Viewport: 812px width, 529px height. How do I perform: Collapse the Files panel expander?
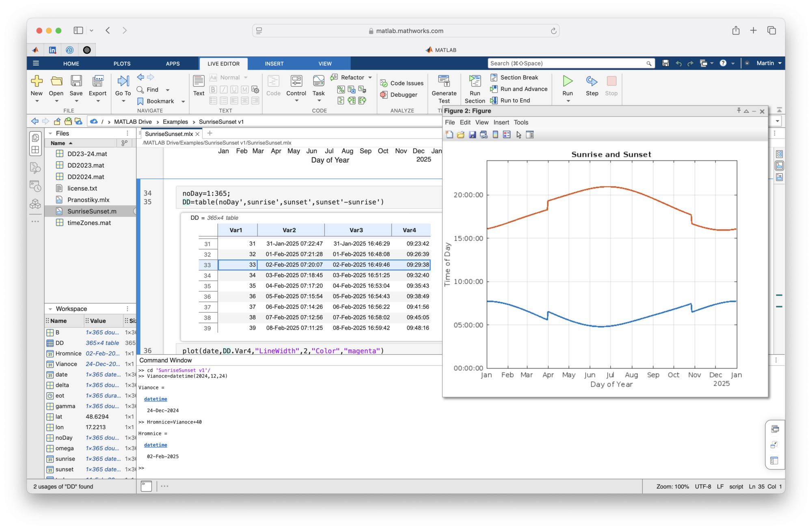coord(50,133)
